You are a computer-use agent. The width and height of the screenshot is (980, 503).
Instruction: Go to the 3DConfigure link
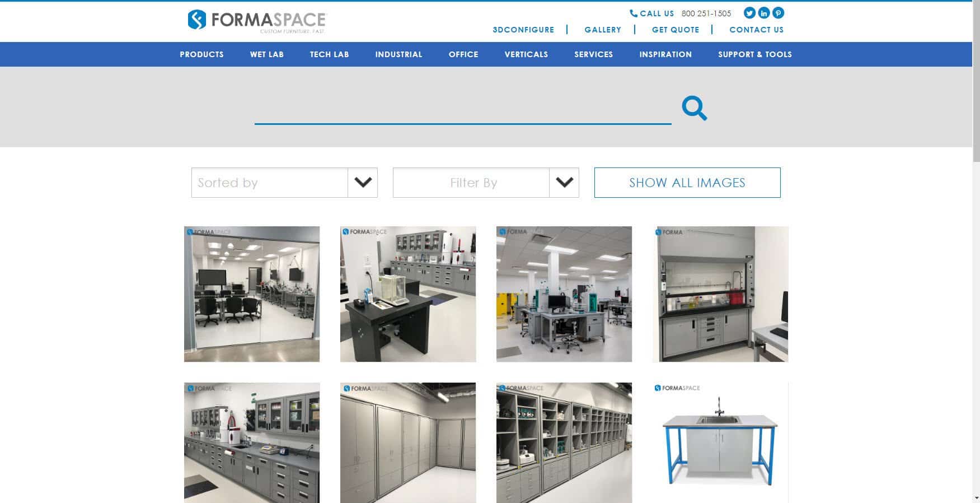tap(523, 30)
